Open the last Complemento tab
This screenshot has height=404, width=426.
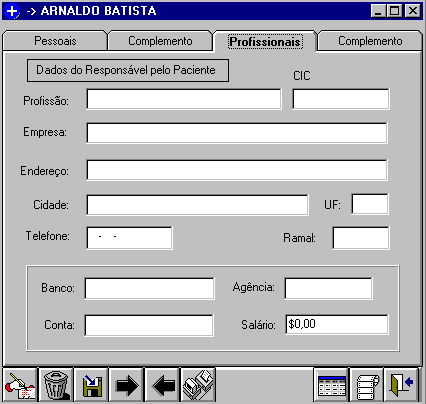point(370,41)
